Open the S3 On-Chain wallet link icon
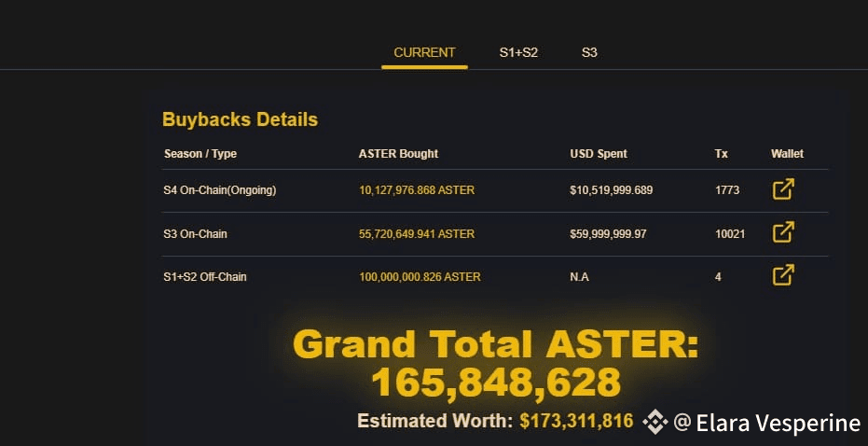The width and height of the screenshot is (868, 446). [783, 232]
